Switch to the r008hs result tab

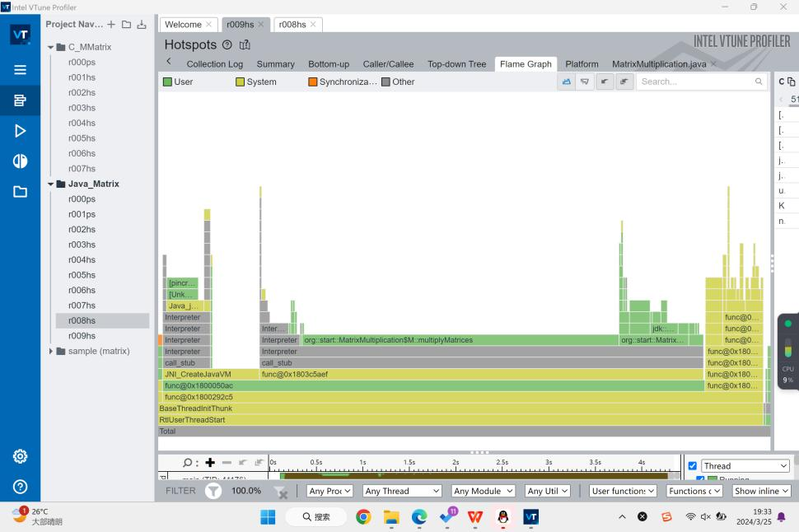point(292,25)
